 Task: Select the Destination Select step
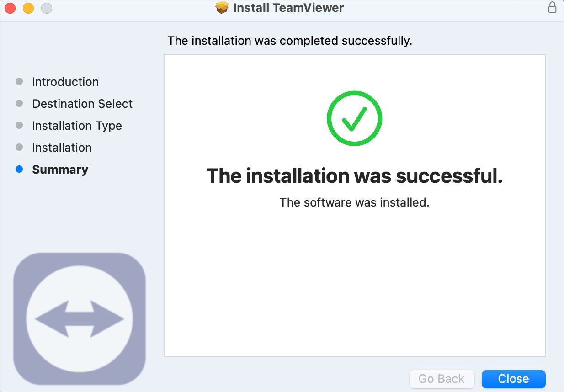(x=82, y=104)
